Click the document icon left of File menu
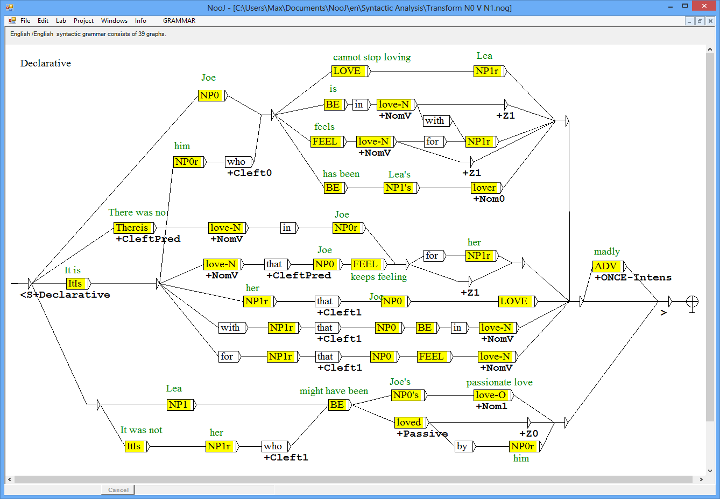The width and height of the screenshot is (720, 499). click(x=10, y=20)
